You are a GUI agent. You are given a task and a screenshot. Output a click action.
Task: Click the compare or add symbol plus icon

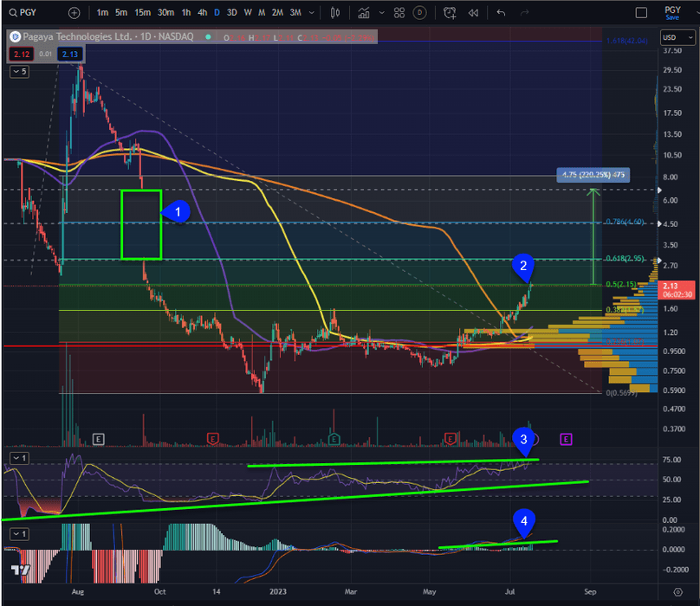tap(74, 13)
